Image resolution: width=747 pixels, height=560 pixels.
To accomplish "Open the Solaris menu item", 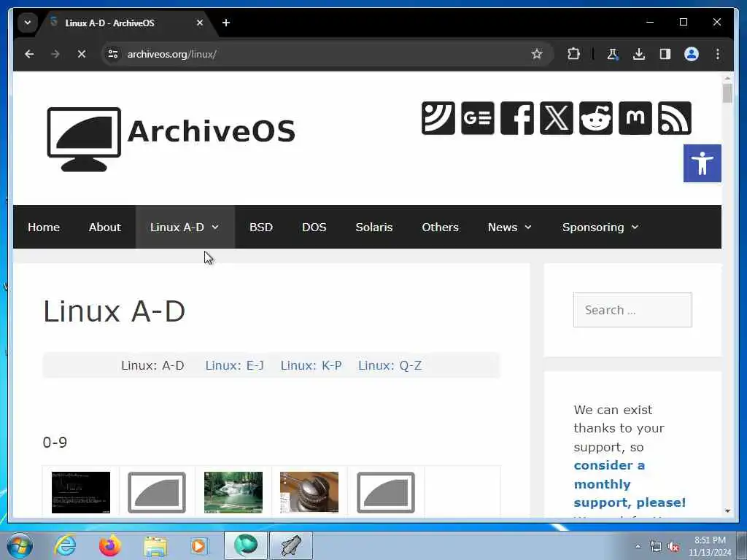I will click(x=374, y=227).
